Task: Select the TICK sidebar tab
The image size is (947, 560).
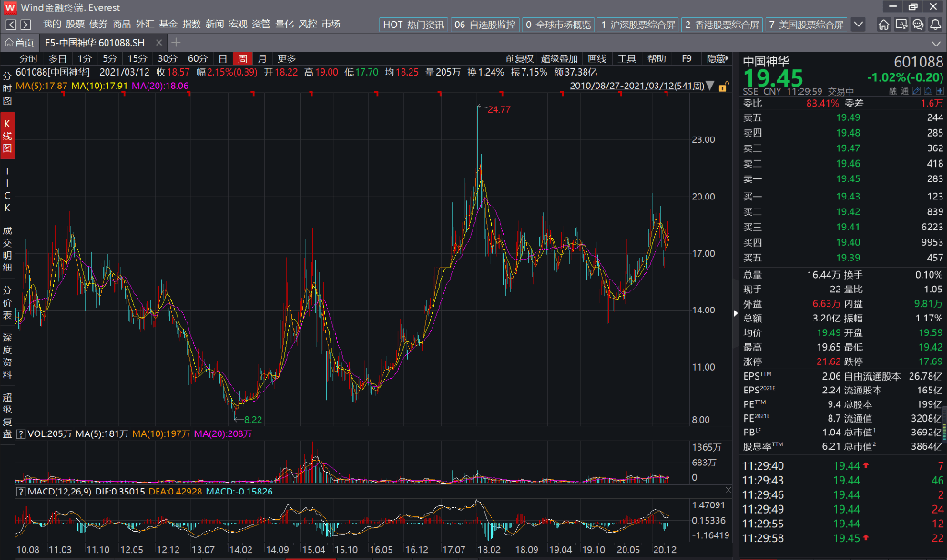Action: click(x=7, y=189)
